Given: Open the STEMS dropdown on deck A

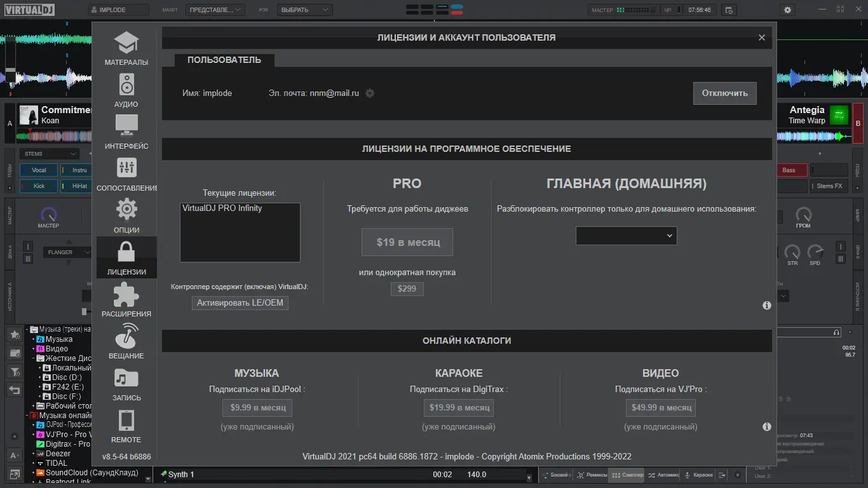Looking at the screenshot, I should tap(50, 153).
